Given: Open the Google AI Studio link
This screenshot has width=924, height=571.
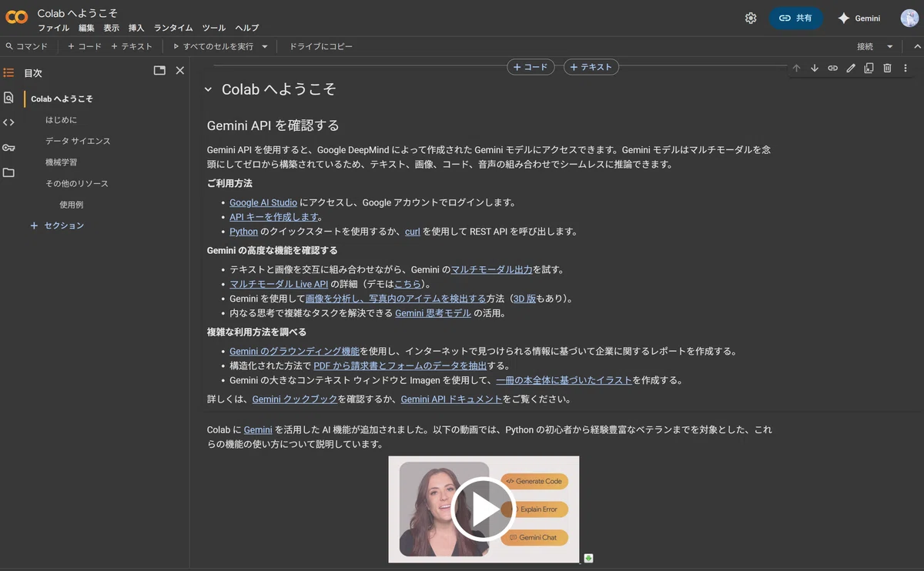Looking at the screenshot, I should [263, 202].
